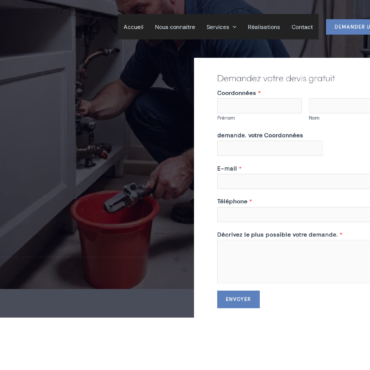Screen dimensions: 370x370
Task: Submit the form with the Envoyer button
Action: (238, 299)
